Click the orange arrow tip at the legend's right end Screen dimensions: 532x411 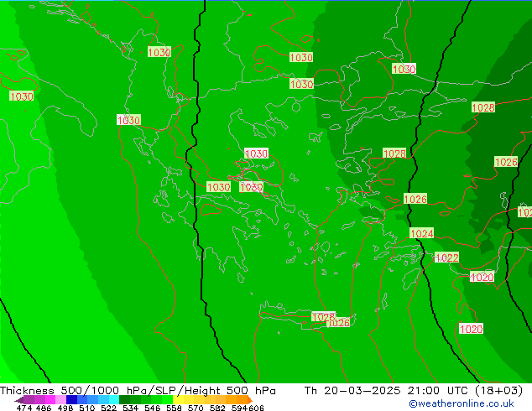[x=250, y=400]
